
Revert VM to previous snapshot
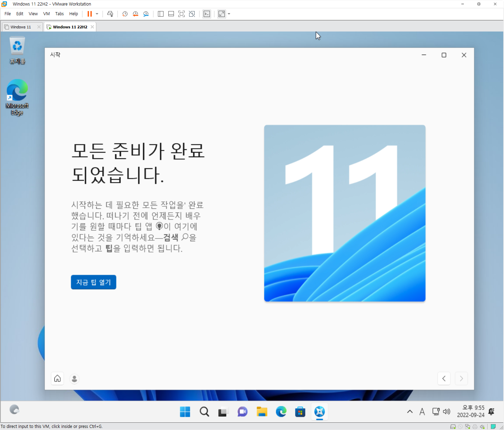tap(135, 14)
